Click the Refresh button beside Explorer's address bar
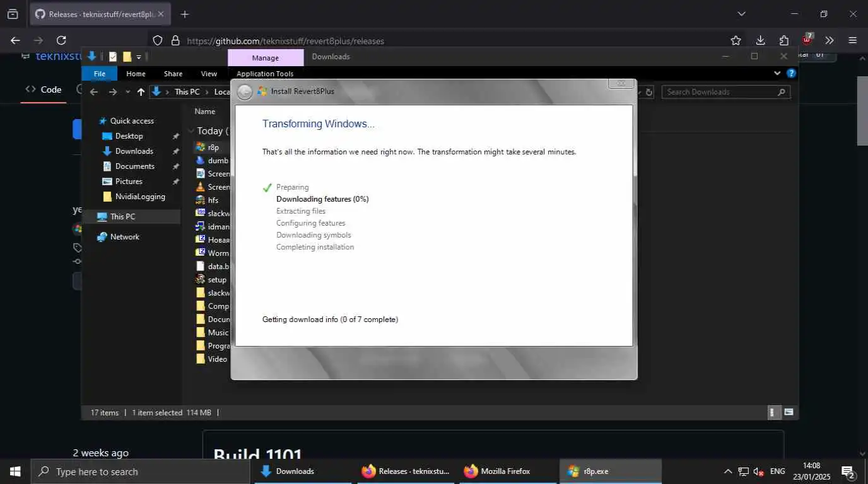The width and height of the screenshot is (868, 484). (x=649, y=92)
